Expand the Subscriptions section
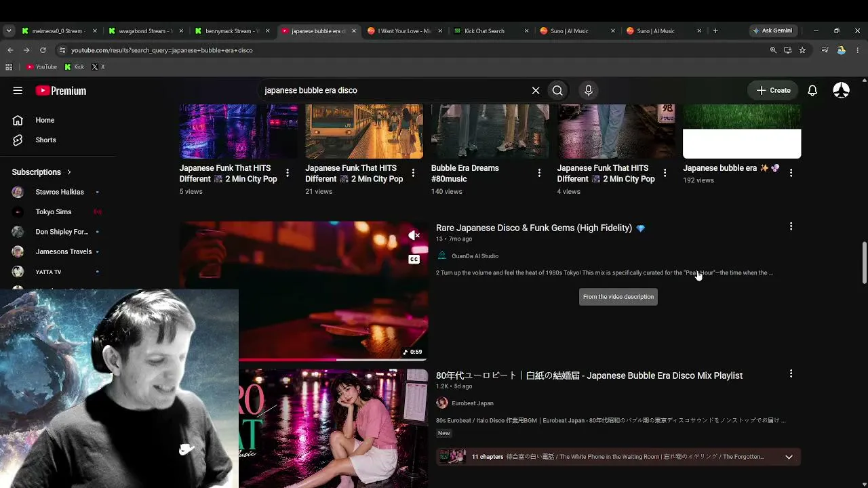This screenshot has width=868, height=488. click(x=41, y=172)
